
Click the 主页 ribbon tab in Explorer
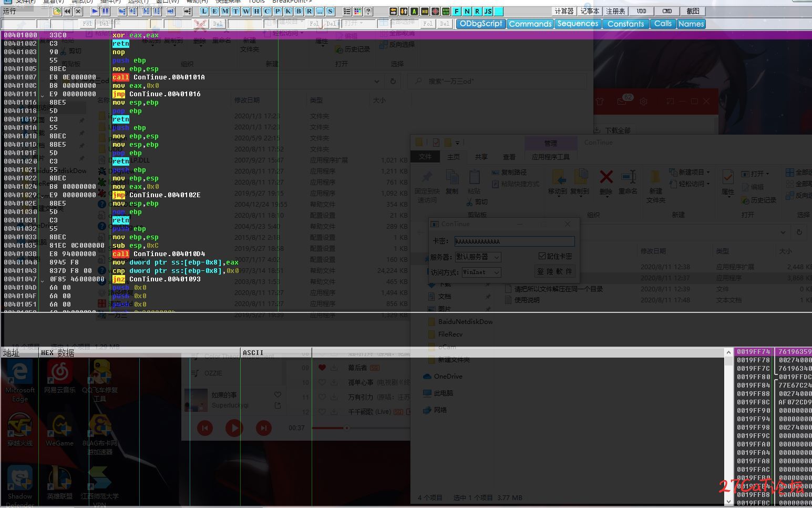[454, 157]
